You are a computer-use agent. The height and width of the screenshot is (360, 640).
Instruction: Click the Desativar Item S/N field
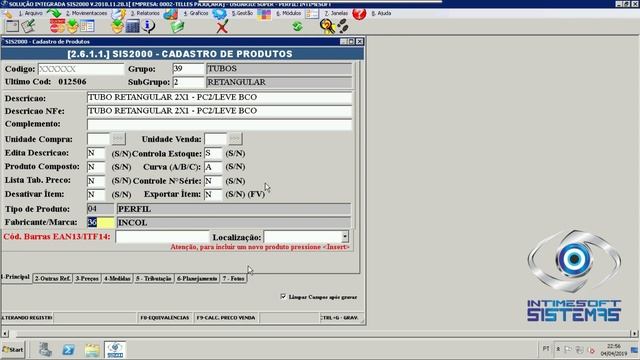point(96,194)
